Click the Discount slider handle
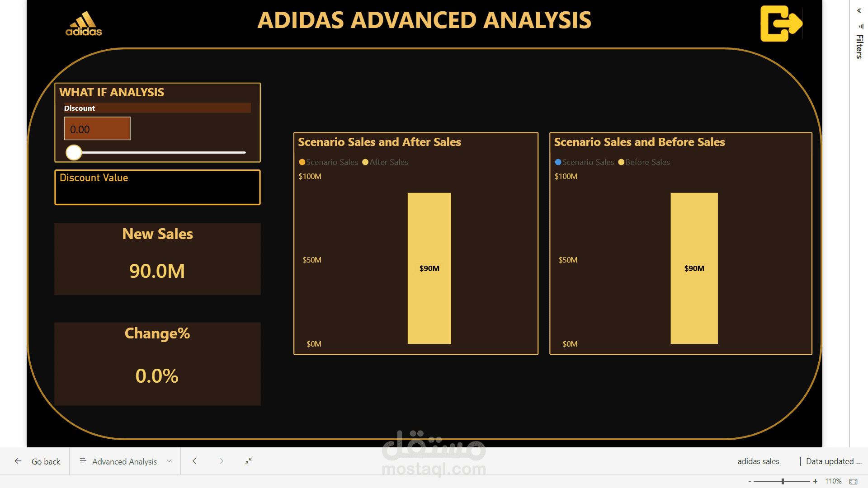The image size is (868, 488). pos(74,153)
